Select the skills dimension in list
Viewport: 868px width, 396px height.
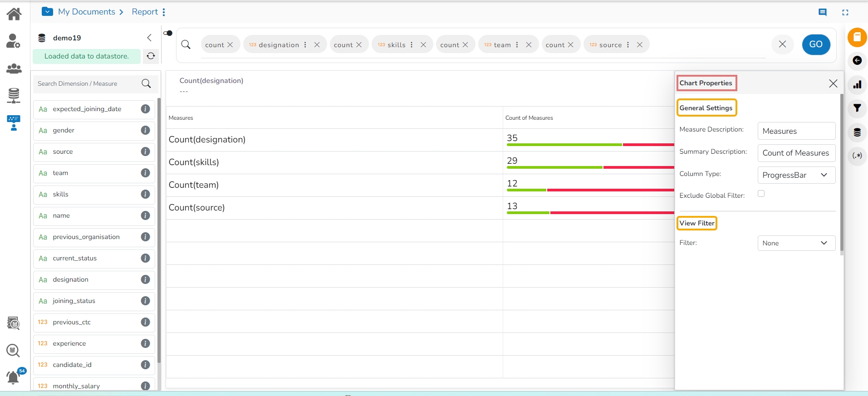94,194
